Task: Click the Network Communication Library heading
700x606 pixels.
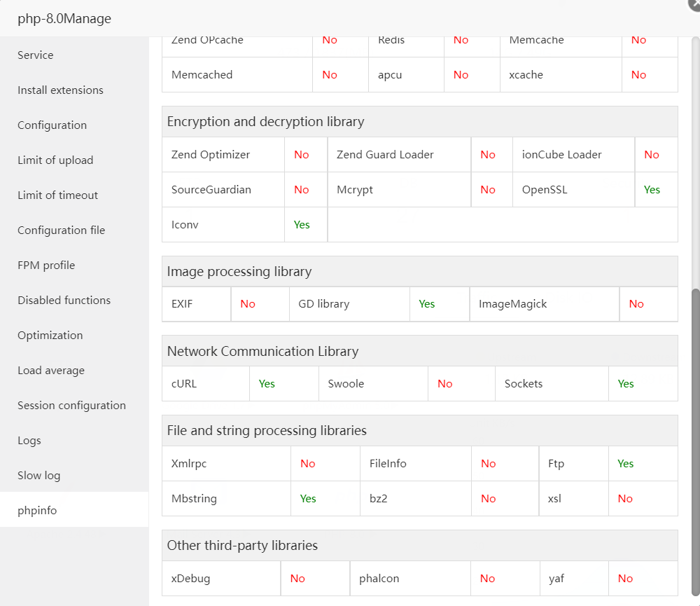Action: point(262,352)
